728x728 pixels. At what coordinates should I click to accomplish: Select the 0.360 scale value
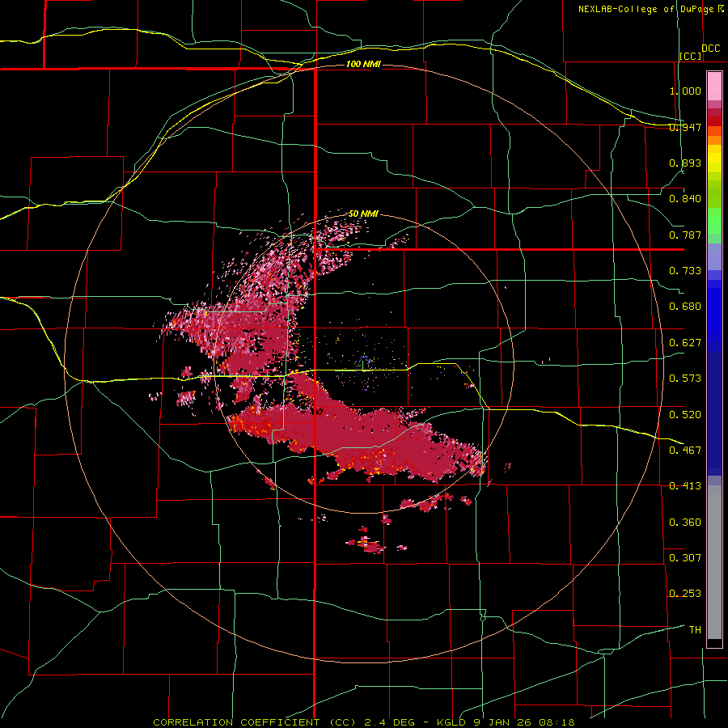coord(685,523)
